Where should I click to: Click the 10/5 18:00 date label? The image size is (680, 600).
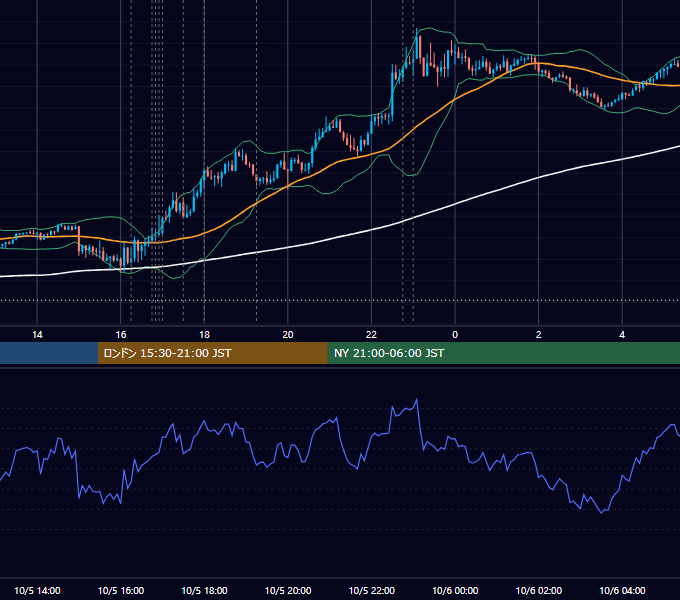pyautogui.click(x=204, y=590)
